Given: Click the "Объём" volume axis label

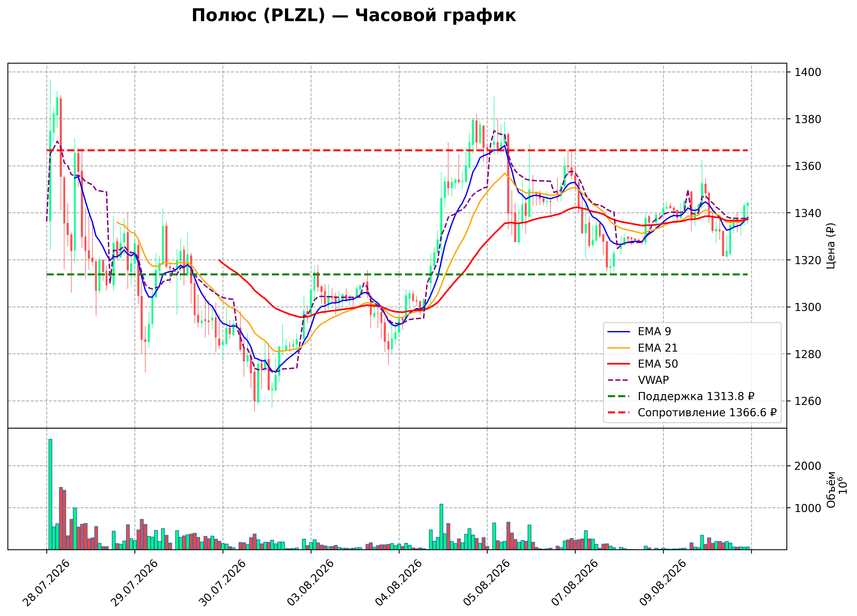Looking at the screenshot, I should tap(830, 489).
